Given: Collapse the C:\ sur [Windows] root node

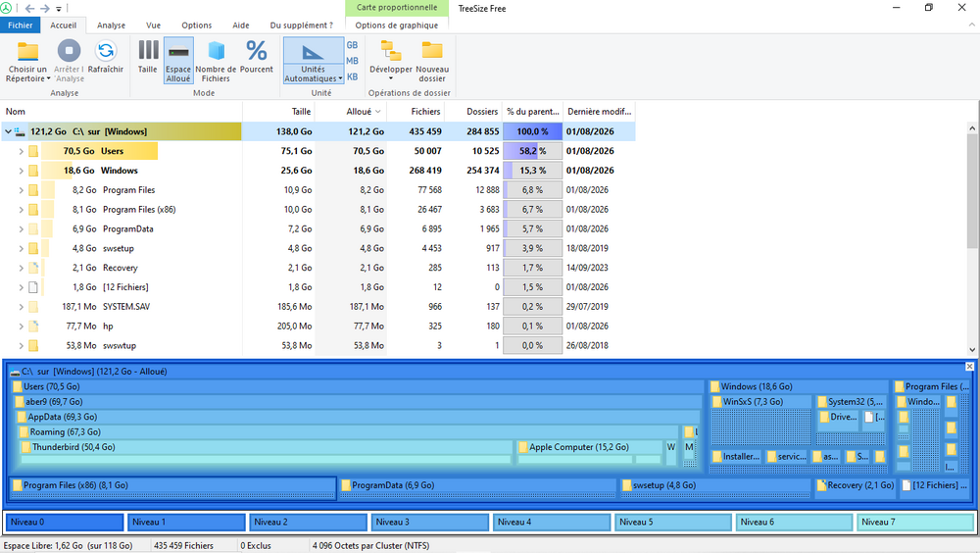Looking at the screenshot, I should (x=8, y=131).
